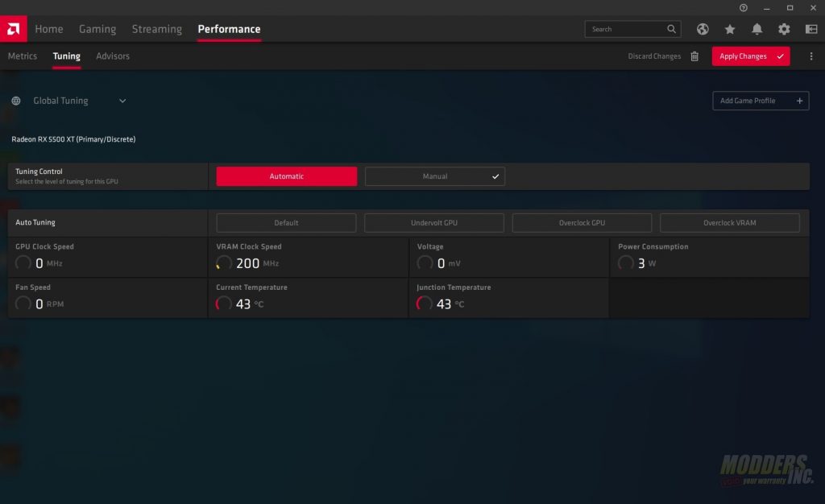Click Discard Changes text

click(654, 56)
